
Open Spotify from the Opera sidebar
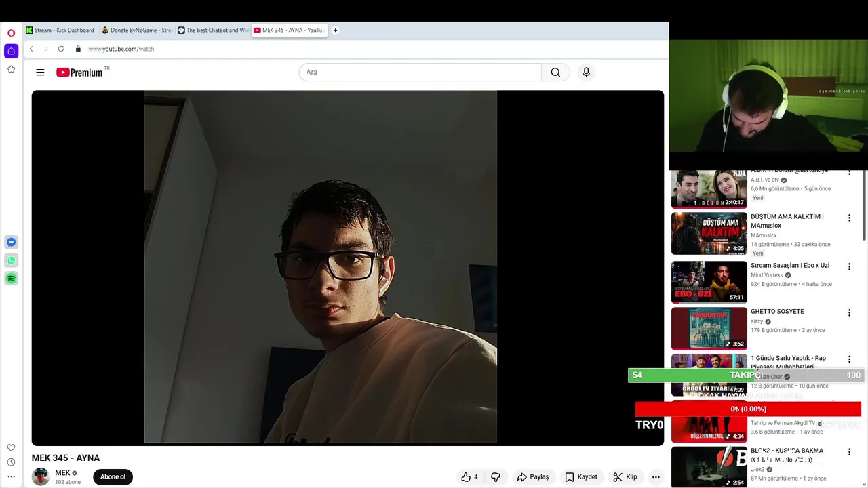pos(12,278)
